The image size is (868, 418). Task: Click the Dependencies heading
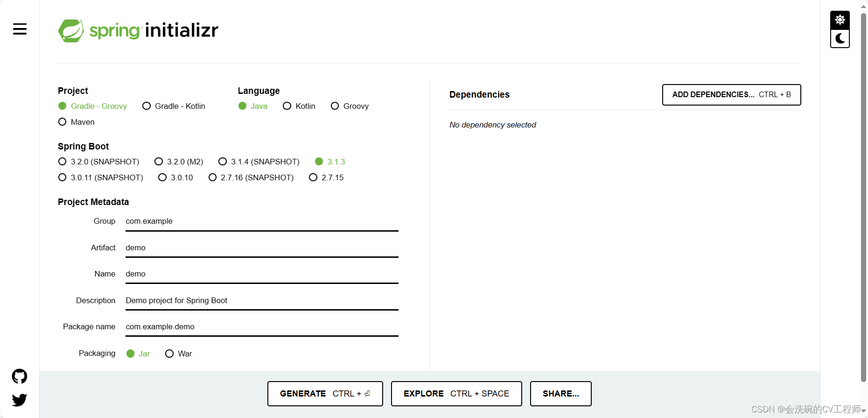[x=479, y=94]
